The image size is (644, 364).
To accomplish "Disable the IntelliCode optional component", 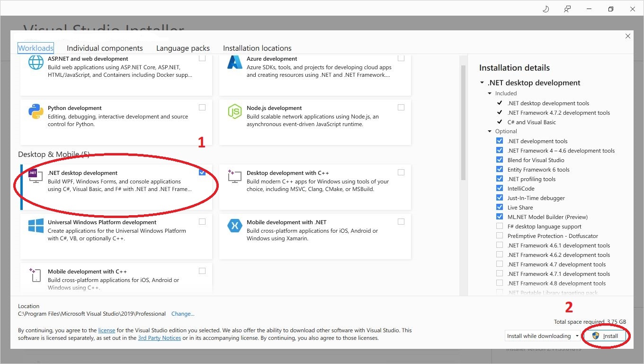I will (x=500, y=188).
